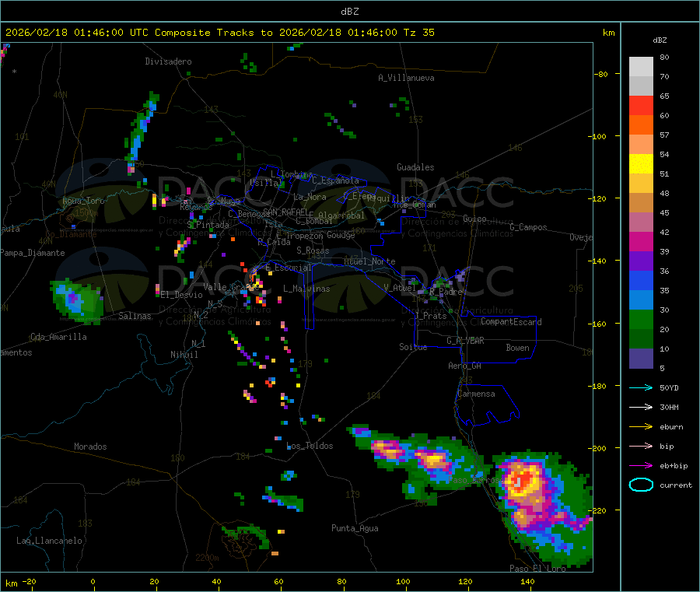Click the 'Salinas' map label

click(135, 316)
